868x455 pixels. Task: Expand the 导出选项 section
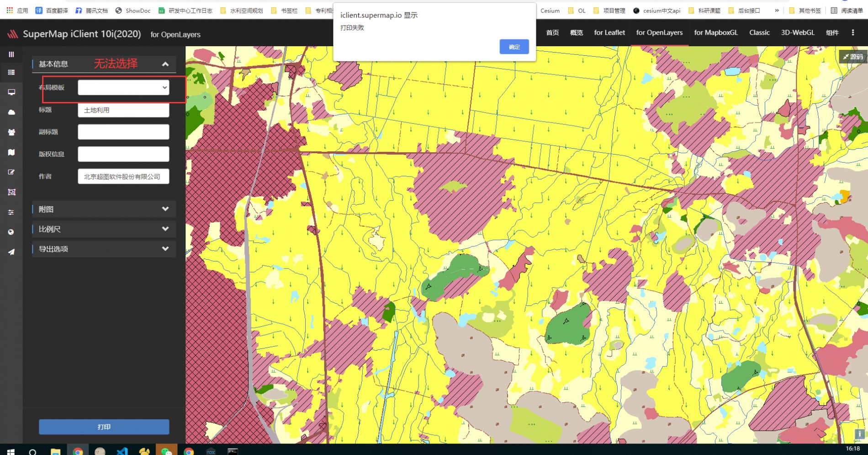[104, 249]
